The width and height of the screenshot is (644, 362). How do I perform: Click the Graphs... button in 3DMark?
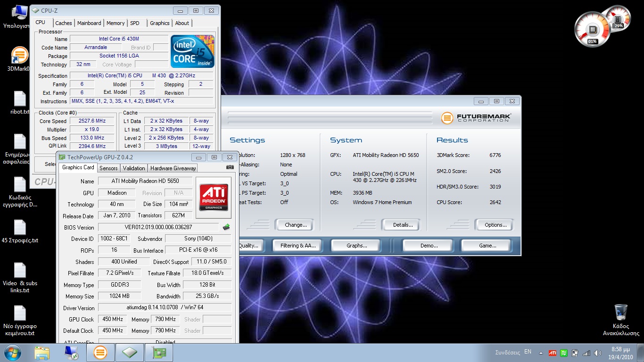click(356, 246)
